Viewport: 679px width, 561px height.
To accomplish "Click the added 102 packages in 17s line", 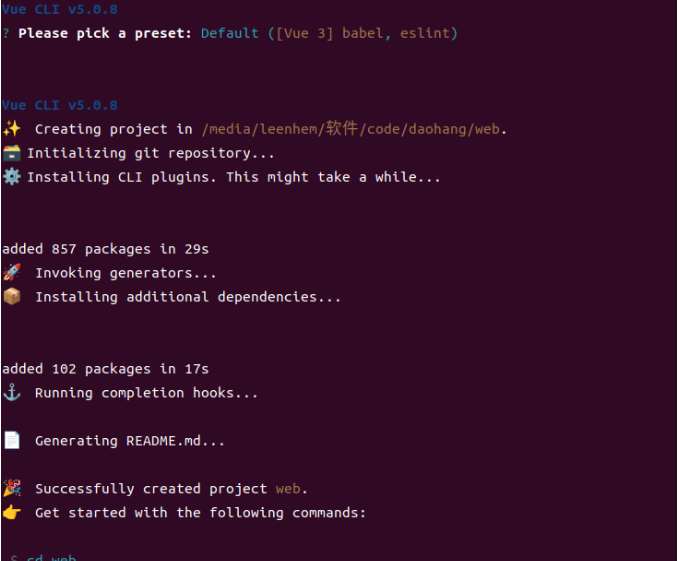I will [105, 369].
